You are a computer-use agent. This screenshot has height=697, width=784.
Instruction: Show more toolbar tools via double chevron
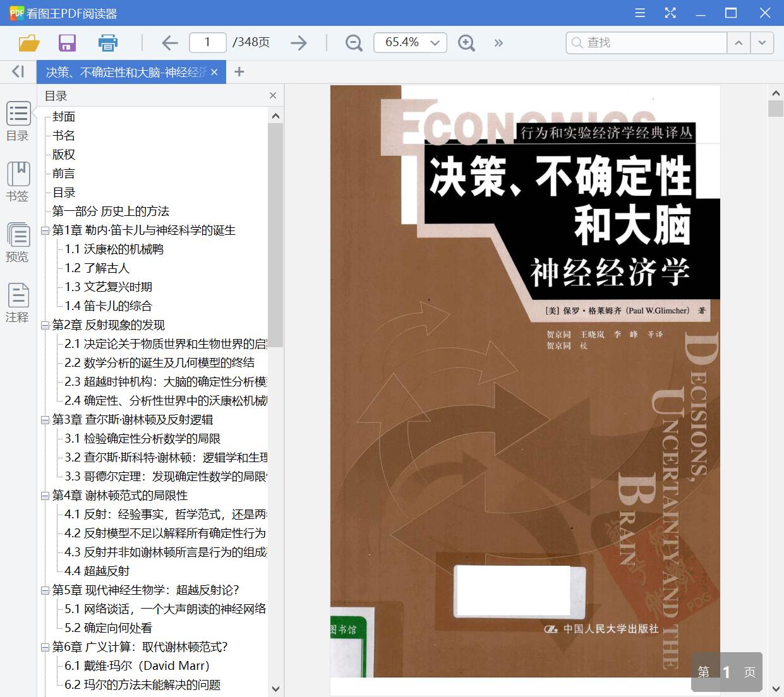click(x=498, y=43)
